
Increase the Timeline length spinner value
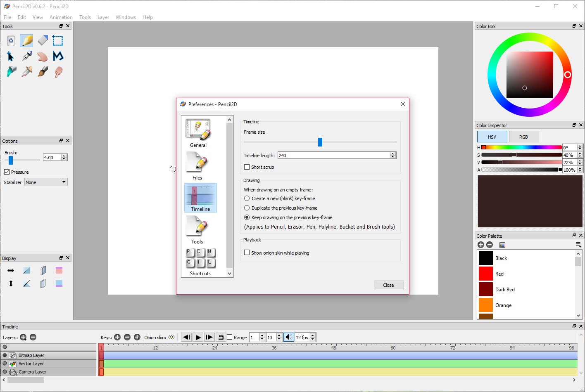pyautogui.click(x=393, y=153)
